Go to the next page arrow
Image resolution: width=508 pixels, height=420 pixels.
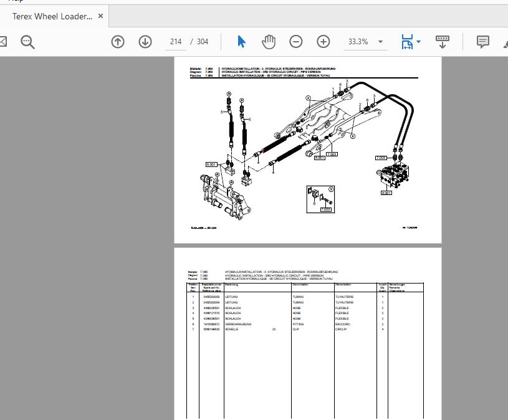click(144, 41)
